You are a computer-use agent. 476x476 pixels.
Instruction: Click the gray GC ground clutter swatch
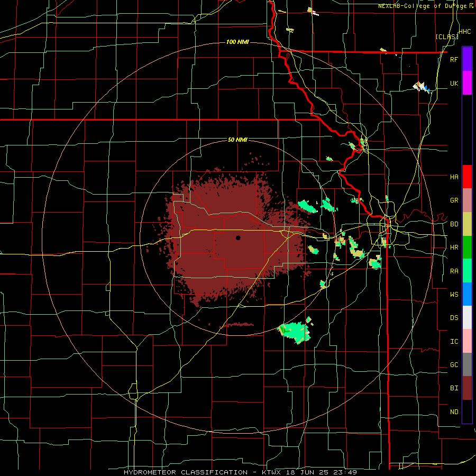tap(467, 364)
